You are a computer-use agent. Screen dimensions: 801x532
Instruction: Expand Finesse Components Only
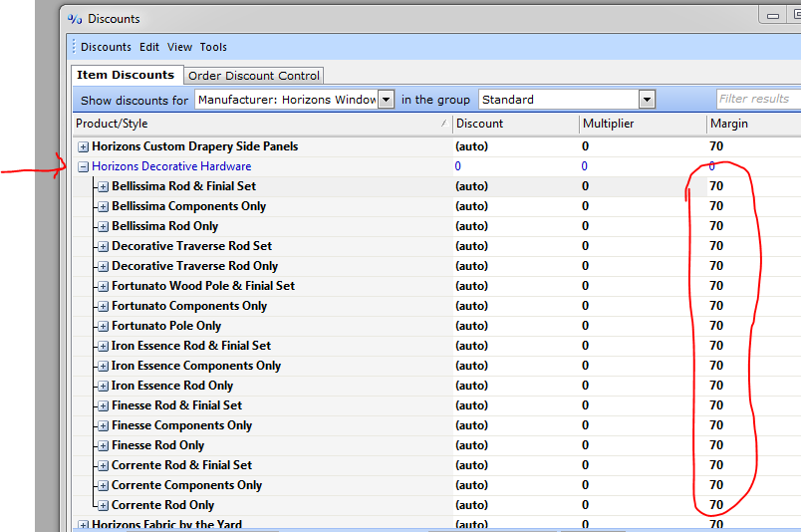point(104,426)
